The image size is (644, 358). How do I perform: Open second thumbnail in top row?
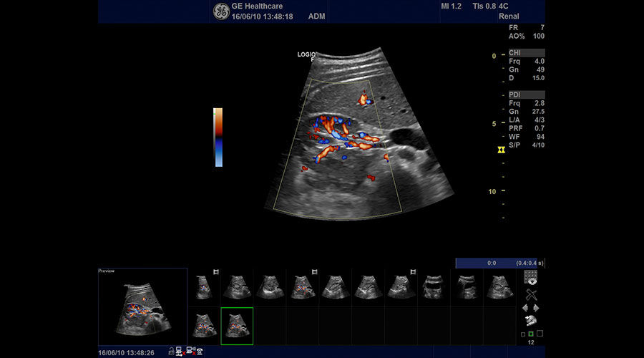[x=237, y=287]
